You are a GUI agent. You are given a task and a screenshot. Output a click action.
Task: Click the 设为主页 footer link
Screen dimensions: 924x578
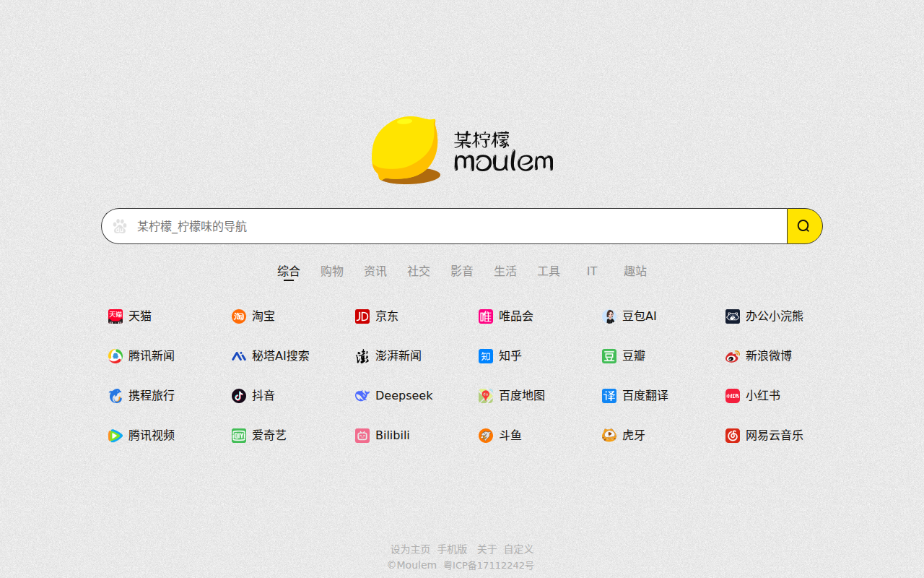[411, 549]
